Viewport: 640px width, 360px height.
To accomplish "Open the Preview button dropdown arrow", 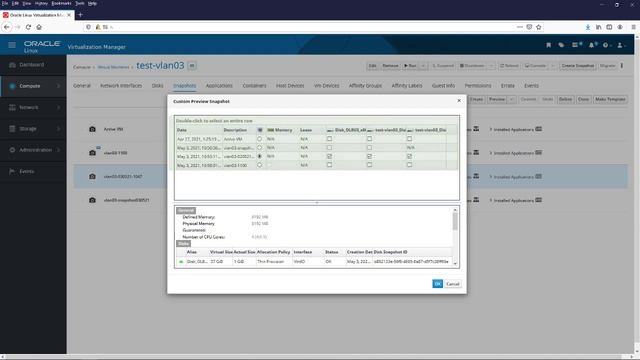I will [512, 99].
